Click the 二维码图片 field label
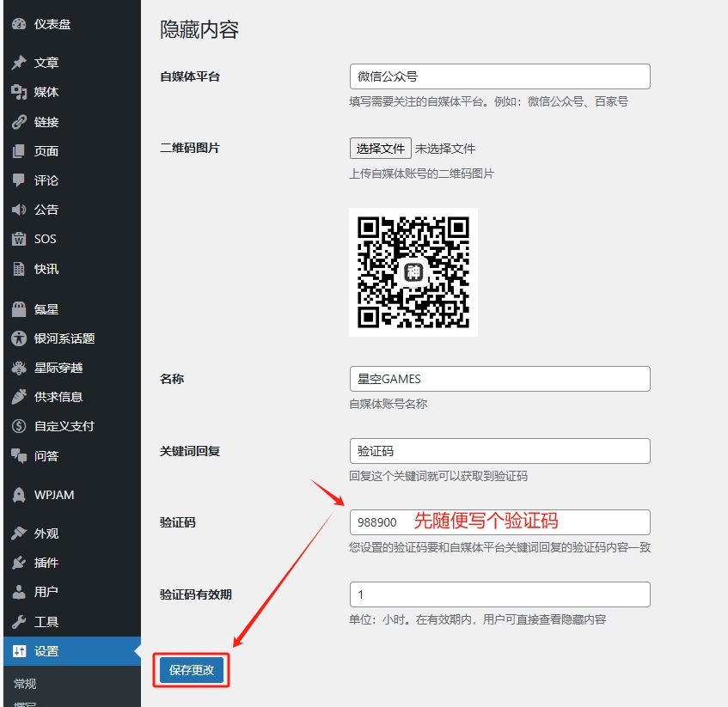This screenshot has height=707, width=728. click(189, 148)
